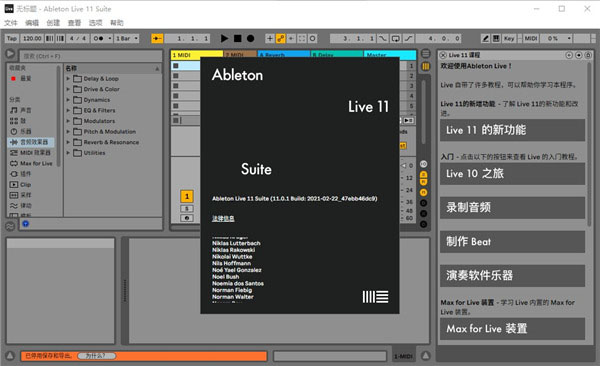Click the 为什么? button in status bar

(96, 356)
